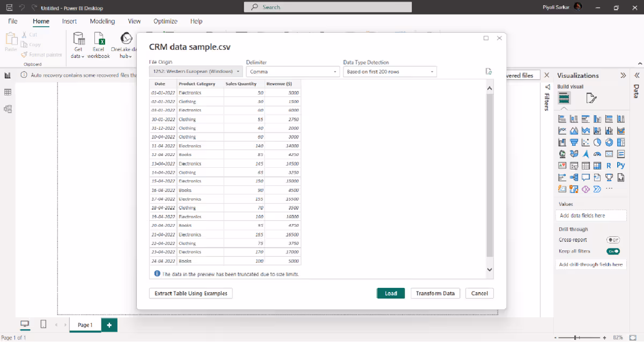Select the Stacked column chart visual

(574, 119)
